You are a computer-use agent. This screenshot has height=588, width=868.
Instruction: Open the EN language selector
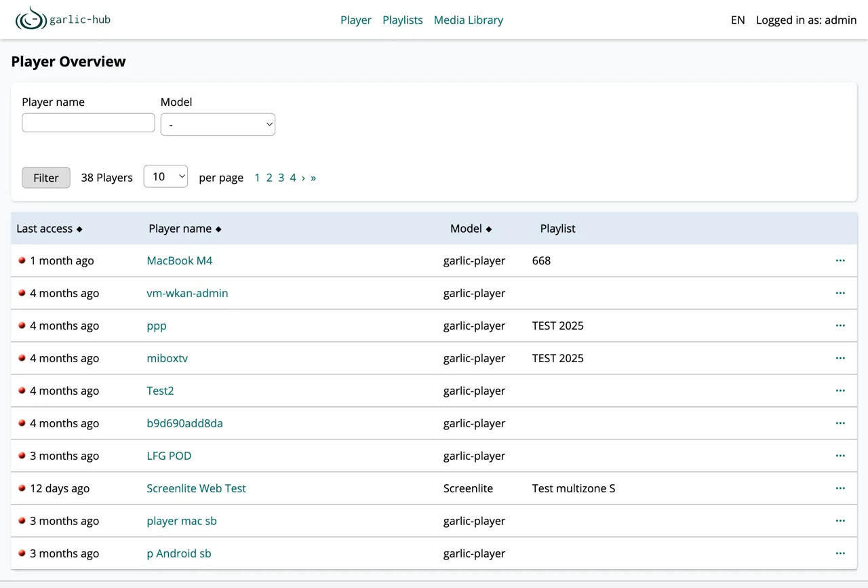click(x=738, y=20)
